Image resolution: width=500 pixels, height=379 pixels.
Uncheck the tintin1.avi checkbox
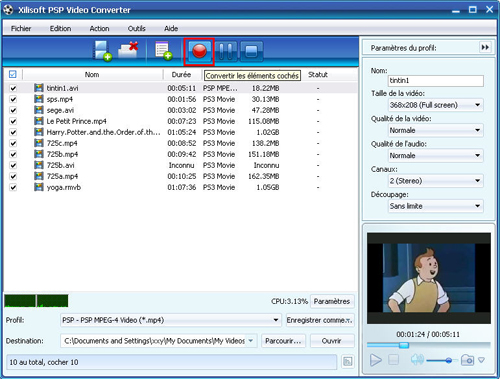pyautogui.click(x=13, y=88)
